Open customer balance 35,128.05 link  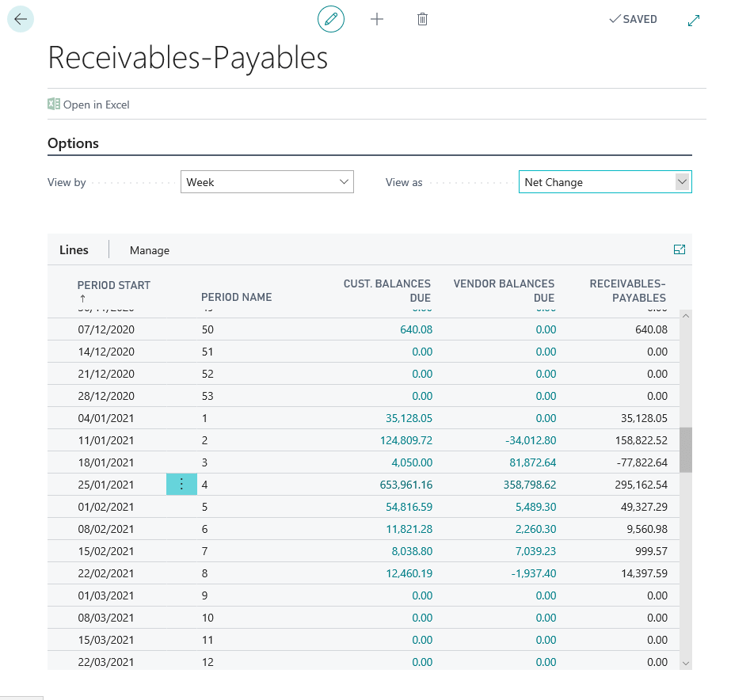[409, 418]
